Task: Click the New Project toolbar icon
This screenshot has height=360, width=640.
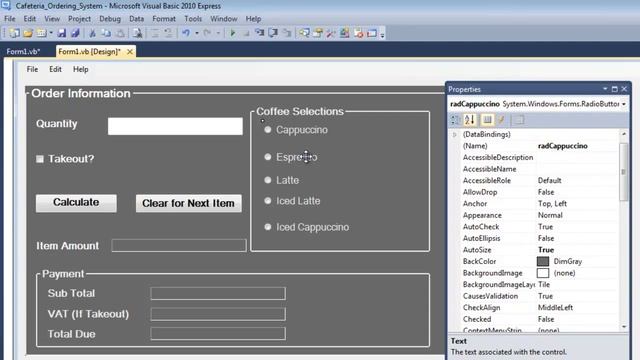Action: (x=15, y=33)
